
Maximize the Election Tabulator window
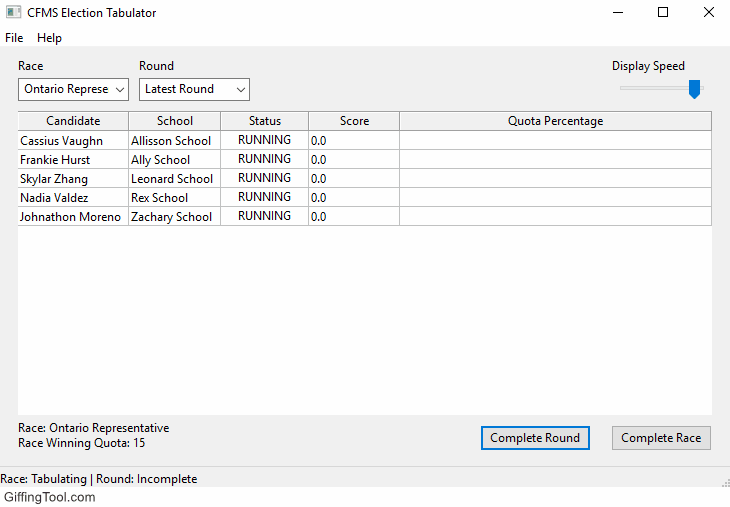[663, 13]
